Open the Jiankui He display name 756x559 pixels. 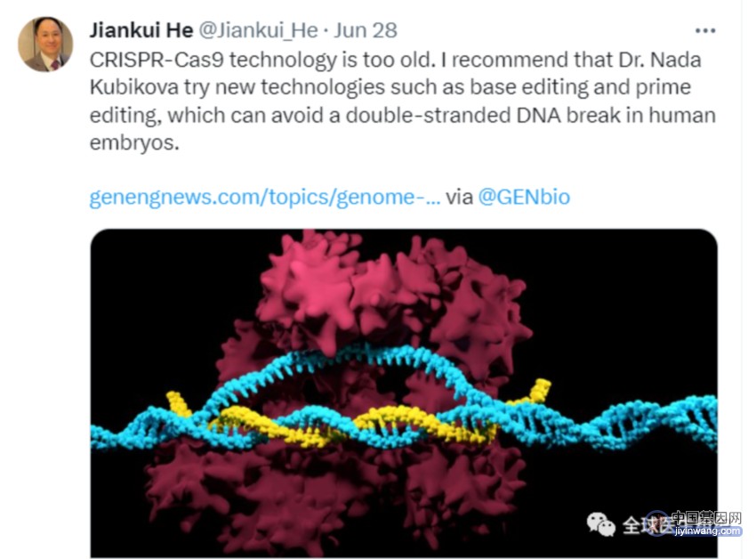(x=141, y=30)
